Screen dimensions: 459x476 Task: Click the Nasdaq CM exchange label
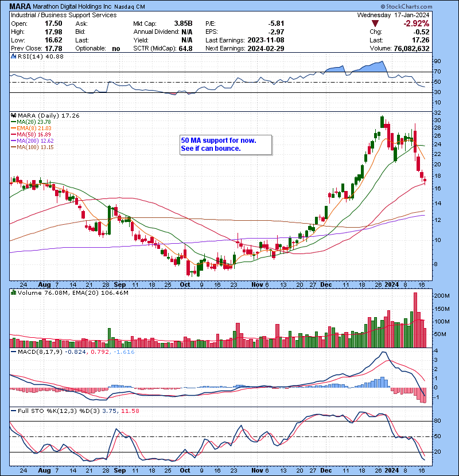[130, 6]
